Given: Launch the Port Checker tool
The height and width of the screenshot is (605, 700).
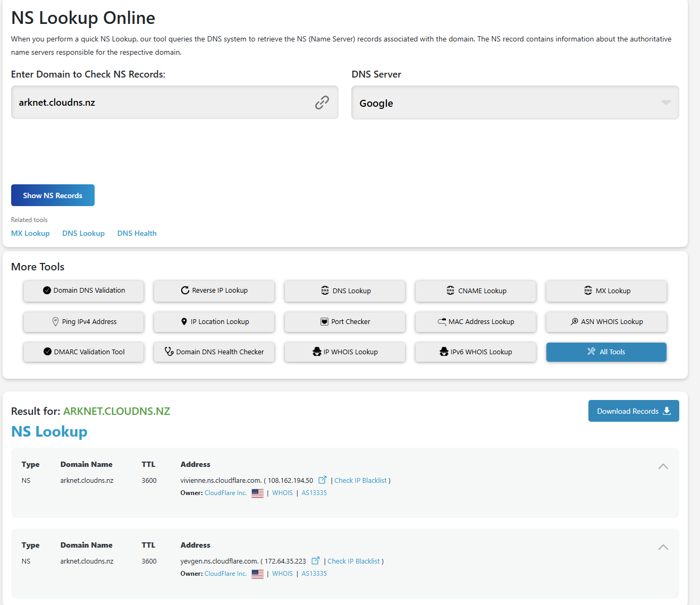Looking at the screenshot, I should (345, 322).
